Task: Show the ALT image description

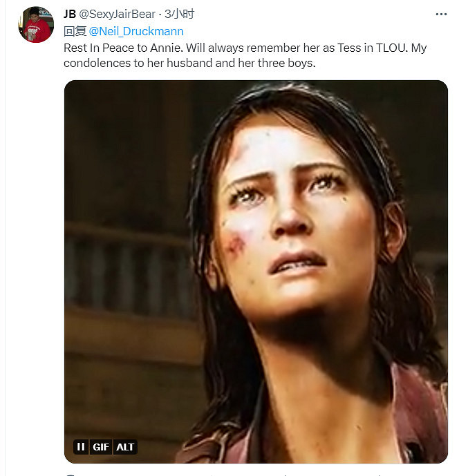Action: click(x=125, y=447)
